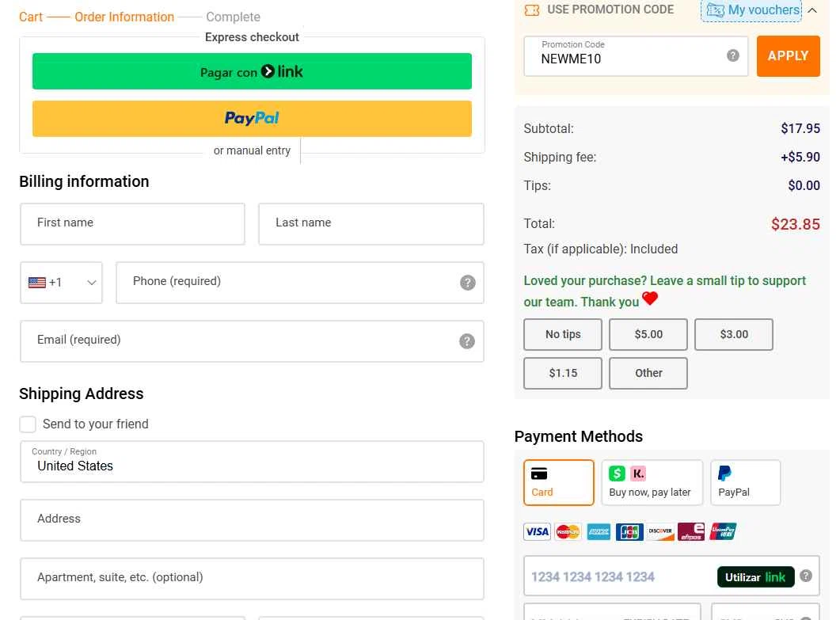Click the help icon in Email field
The height and width of the screenshot is (620, 840).
coord(467,341)
